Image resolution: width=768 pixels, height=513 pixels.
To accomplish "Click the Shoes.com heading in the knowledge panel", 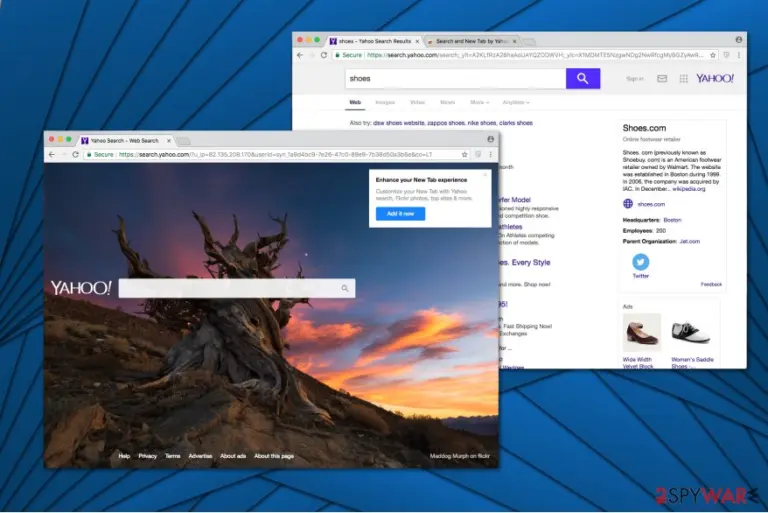I will (644, 128).
